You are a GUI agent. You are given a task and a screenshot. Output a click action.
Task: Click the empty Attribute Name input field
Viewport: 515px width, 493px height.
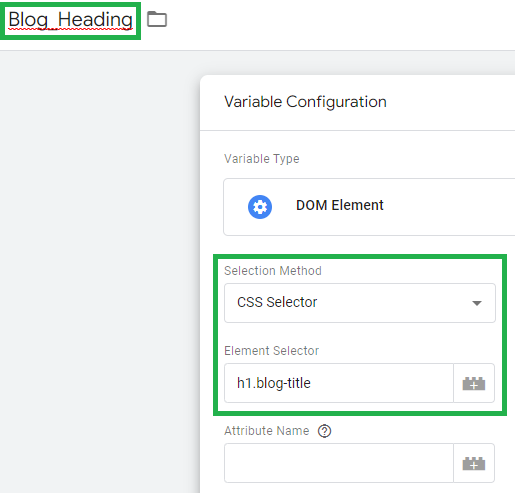[x=339, y=463]
